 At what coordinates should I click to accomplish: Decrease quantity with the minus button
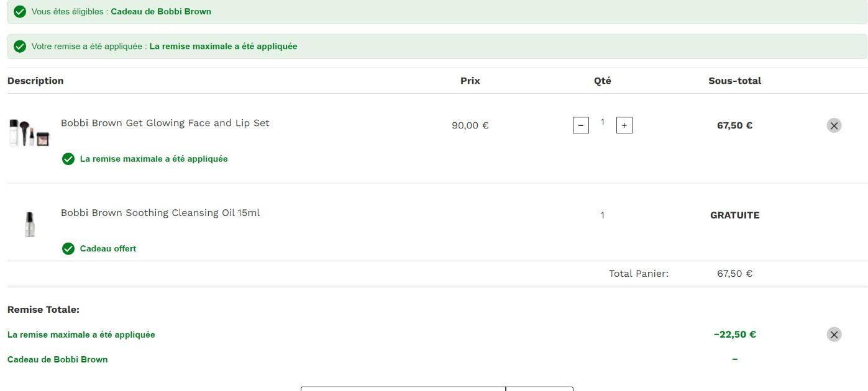tap(580, 125)
